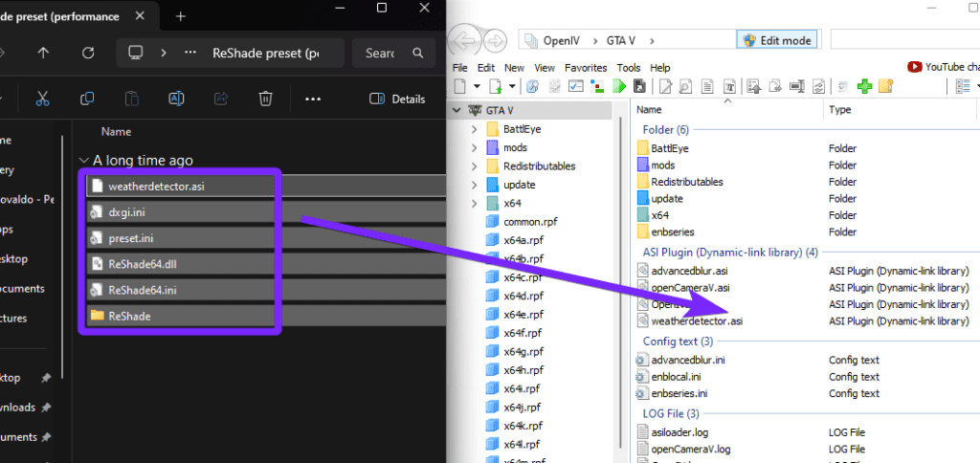Click the OpenIV breadcrumb segment
Image resolution: width=980 pixels, height=463 pixels.
pyautogui.click(x=561, y=41)
